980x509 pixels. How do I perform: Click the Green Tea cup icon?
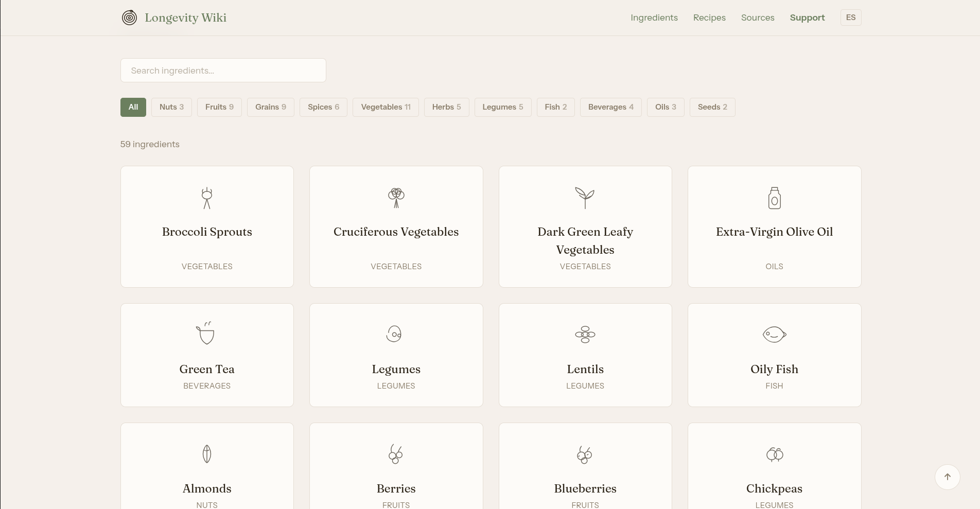point(206,334)
